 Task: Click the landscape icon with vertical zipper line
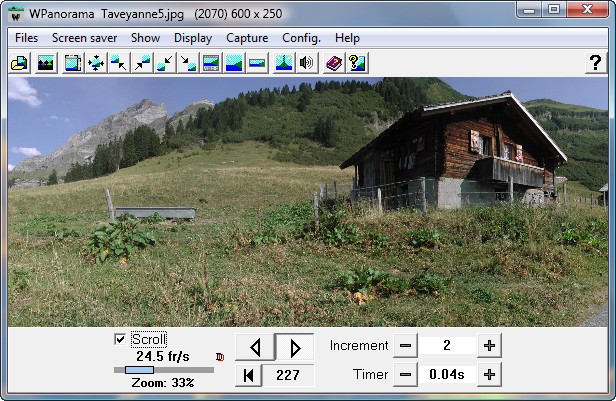coord(284,63)
